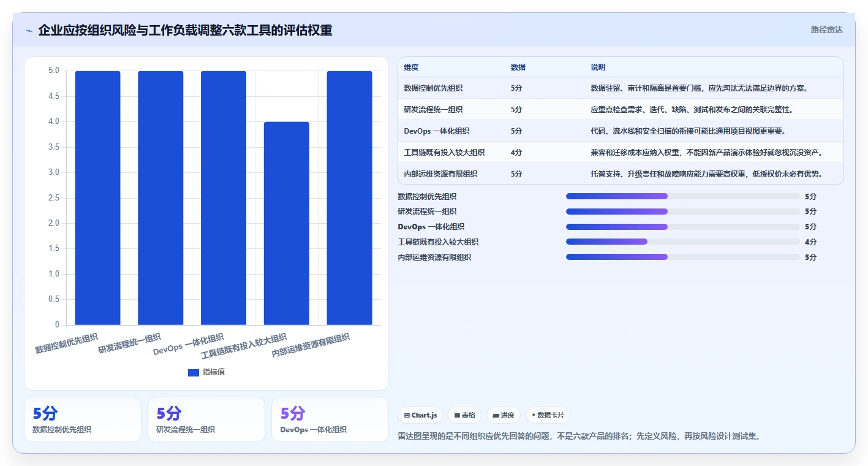Select the Chart.js chip
This screenshot has height=466, width=868.
420,415
